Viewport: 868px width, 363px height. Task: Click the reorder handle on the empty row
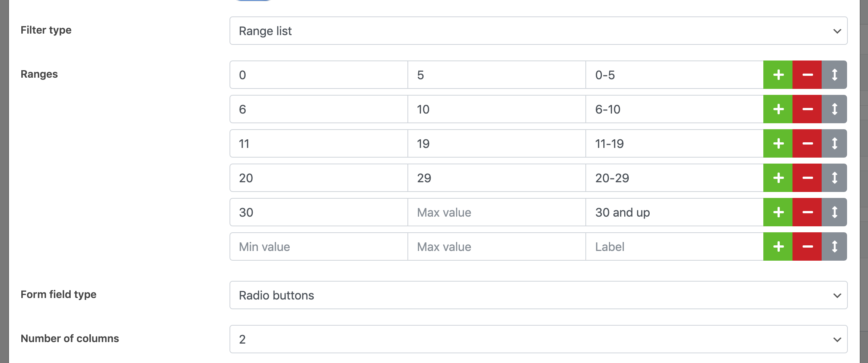tap(834, 246)
